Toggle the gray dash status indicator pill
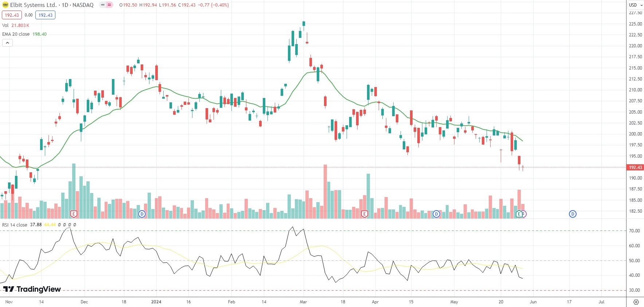This screenshot has height=307, width=644. (x=102, y=5)
